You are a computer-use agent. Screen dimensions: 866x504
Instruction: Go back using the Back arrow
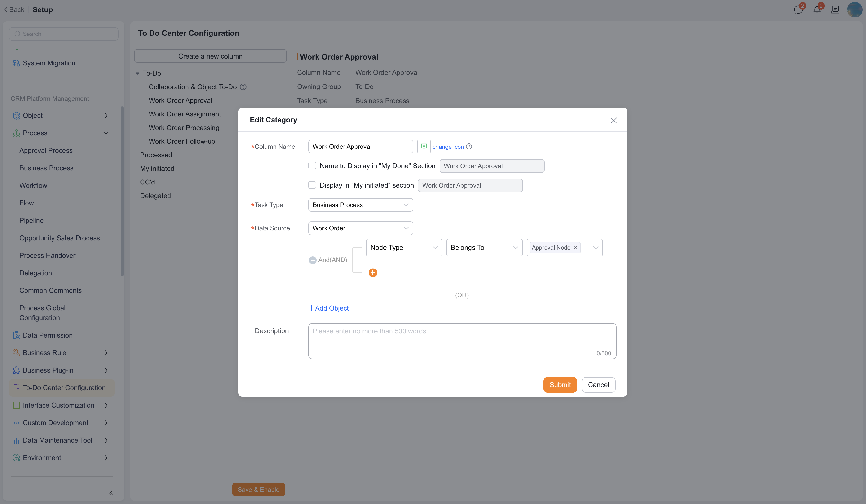14,10
